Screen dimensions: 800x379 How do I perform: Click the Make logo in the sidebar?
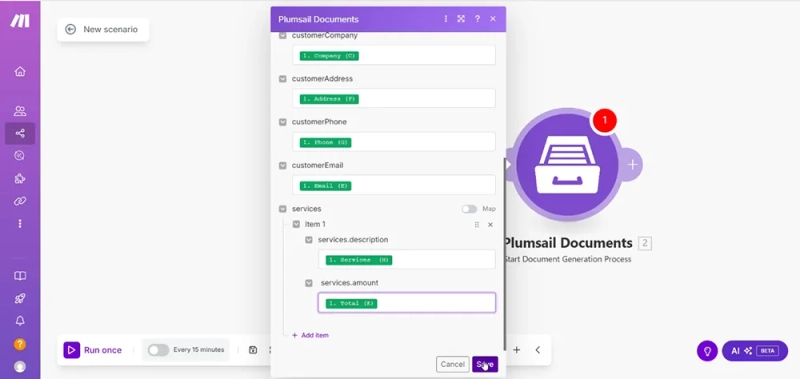click(x=20, y=21)
